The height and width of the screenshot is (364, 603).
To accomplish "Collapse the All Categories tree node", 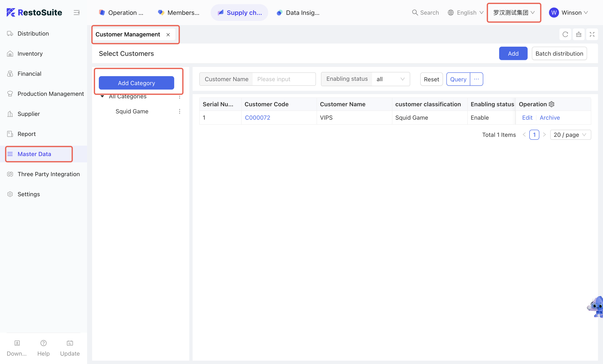I will pyautogui.click(x=102, y=96).
